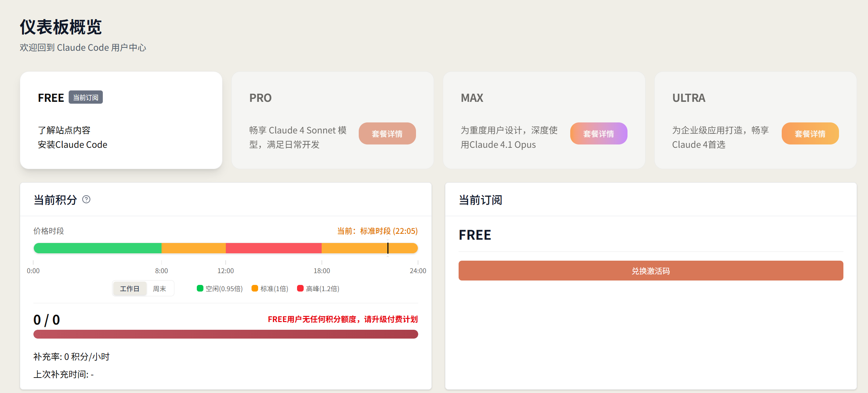Click the red 高峰(1.2倍) legend swatch
This screenshot has height=393, width=868.
300,288
